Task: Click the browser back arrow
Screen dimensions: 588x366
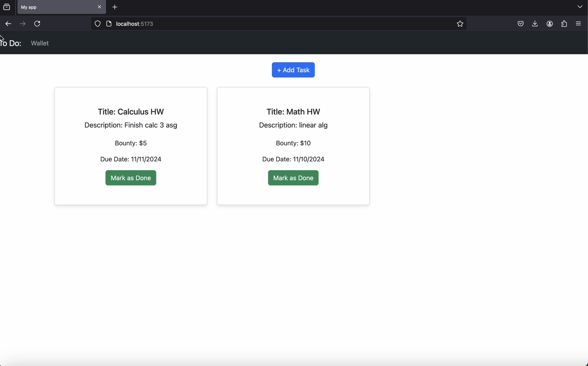Action: 8,24
